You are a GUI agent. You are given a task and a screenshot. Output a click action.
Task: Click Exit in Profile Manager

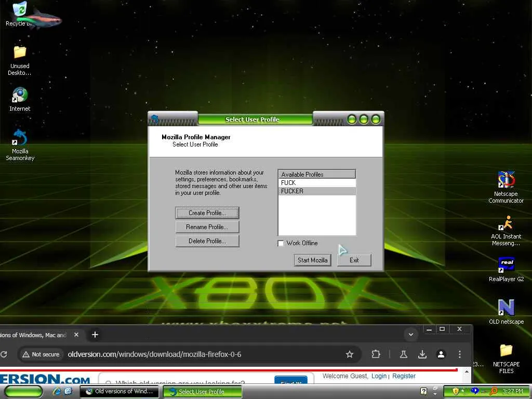pos(354,260)
